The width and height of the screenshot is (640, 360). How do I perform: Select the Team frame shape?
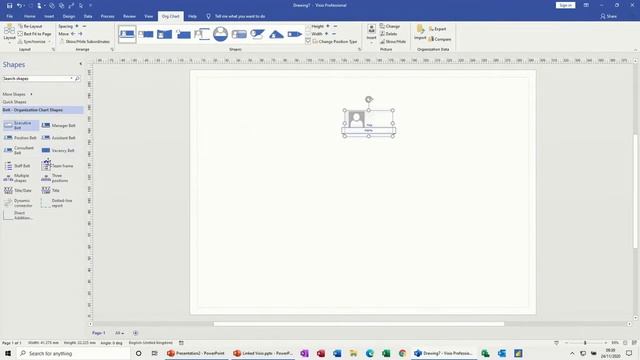pos(58,166)
